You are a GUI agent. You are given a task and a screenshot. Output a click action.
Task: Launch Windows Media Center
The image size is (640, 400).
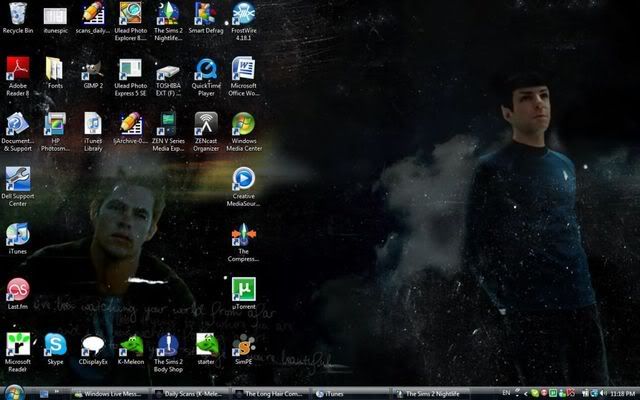pos(244,132)
